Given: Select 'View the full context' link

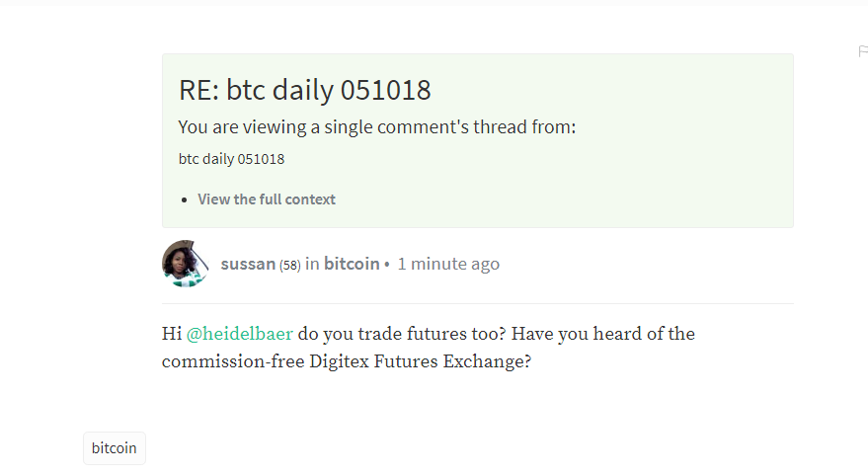Looking at the screenshot, I should [x=267, y=199].
